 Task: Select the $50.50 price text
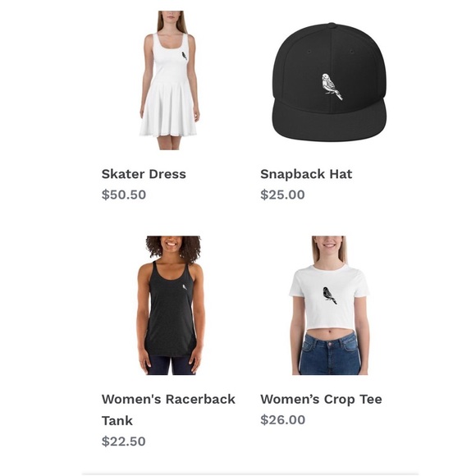[124, 195]
